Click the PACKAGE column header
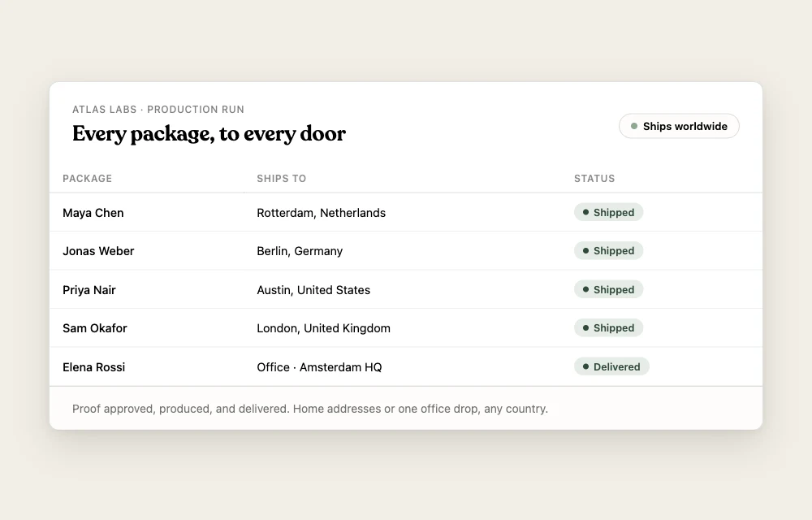The height and width of the screenshot is (520, 812). click(87, 179)
